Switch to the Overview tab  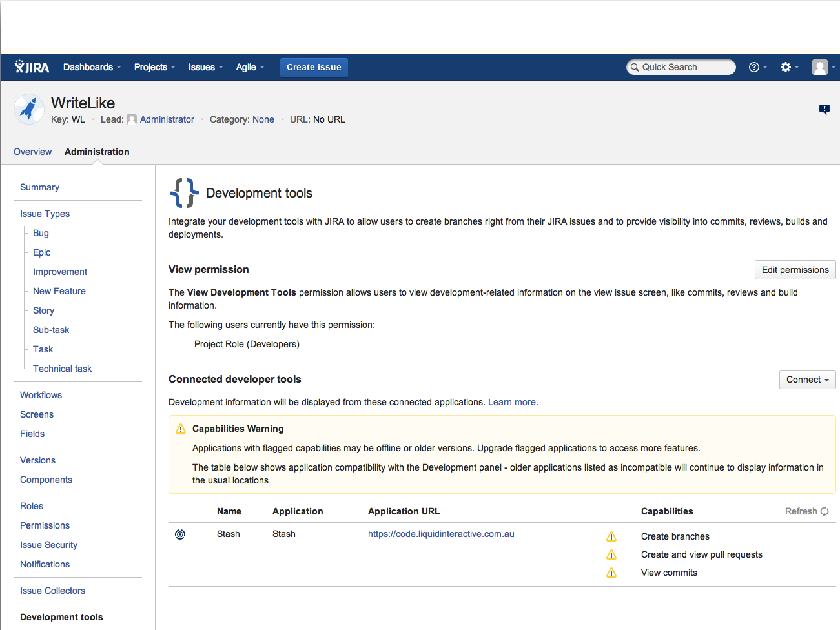(32, 152)
